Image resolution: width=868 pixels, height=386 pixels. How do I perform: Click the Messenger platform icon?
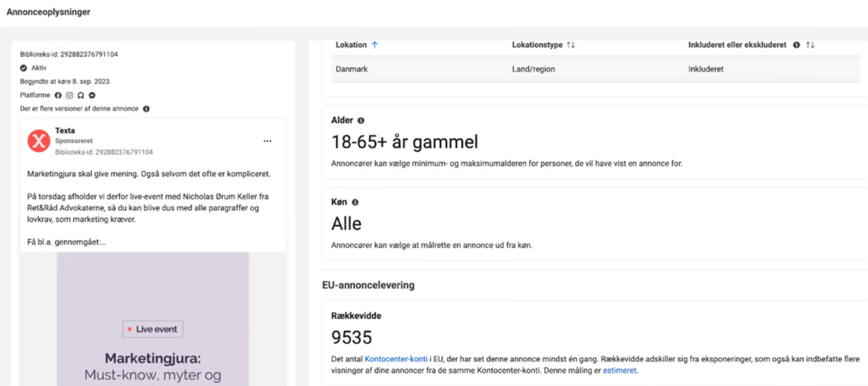click(92, 95)
